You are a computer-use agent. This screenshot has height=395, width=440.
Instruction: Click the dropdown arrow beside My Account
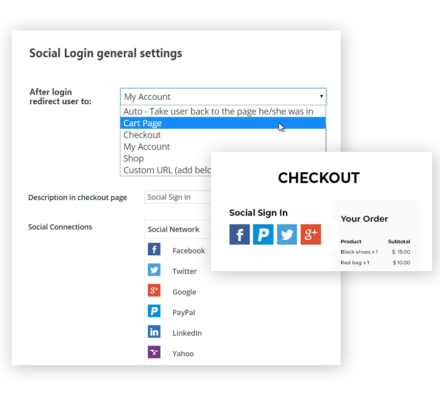coord(321,96)
